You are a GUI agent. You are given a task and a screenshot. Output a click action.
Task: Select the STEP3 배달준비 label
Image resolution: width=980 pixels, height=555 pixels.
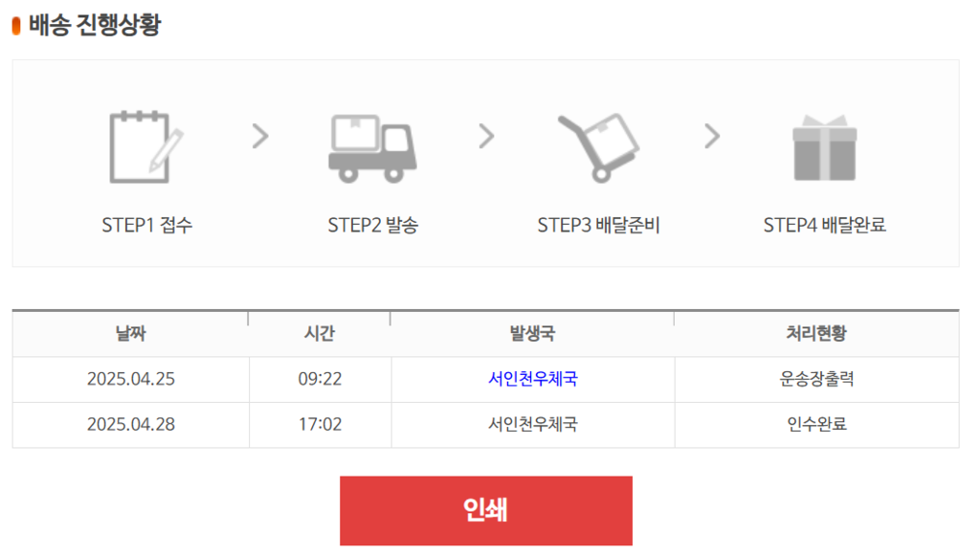pyautogui.click(x=599, y=225)
